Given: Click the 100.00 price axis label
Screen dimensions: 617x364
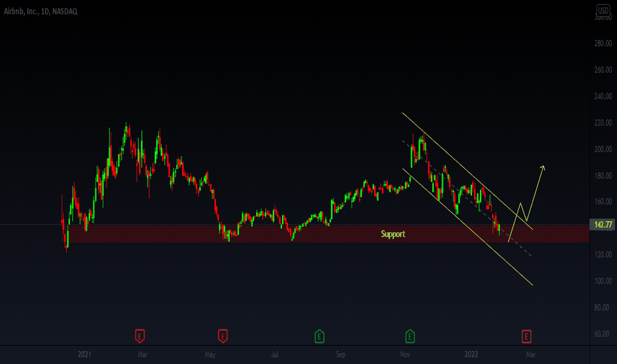Looking at the screenshot, I should tap(603, 281).
